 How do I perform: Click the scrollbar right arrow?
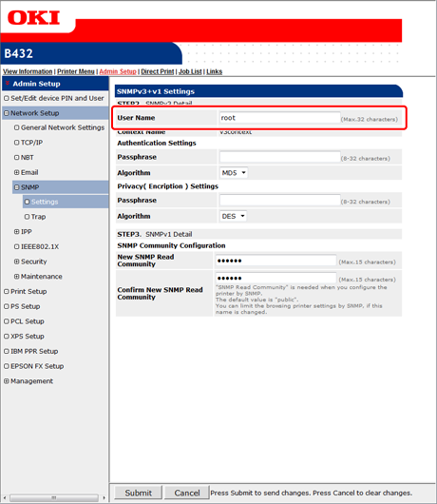click(x=104, y=498)
